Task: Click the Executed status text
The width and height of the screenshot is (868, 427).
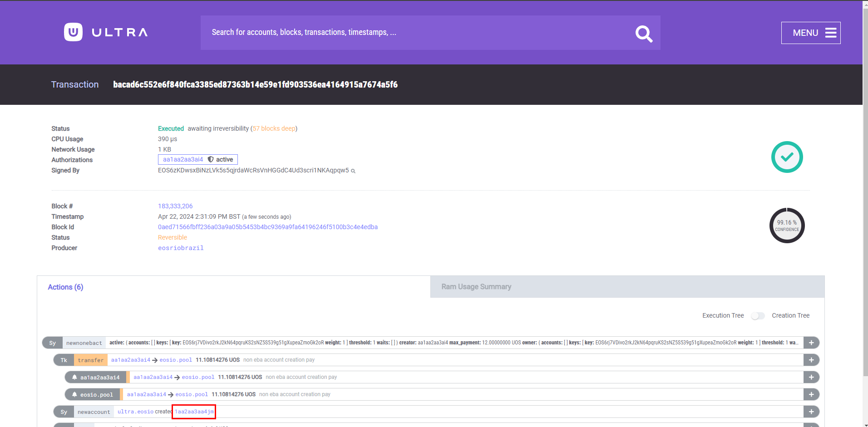Action: point(171,128)
